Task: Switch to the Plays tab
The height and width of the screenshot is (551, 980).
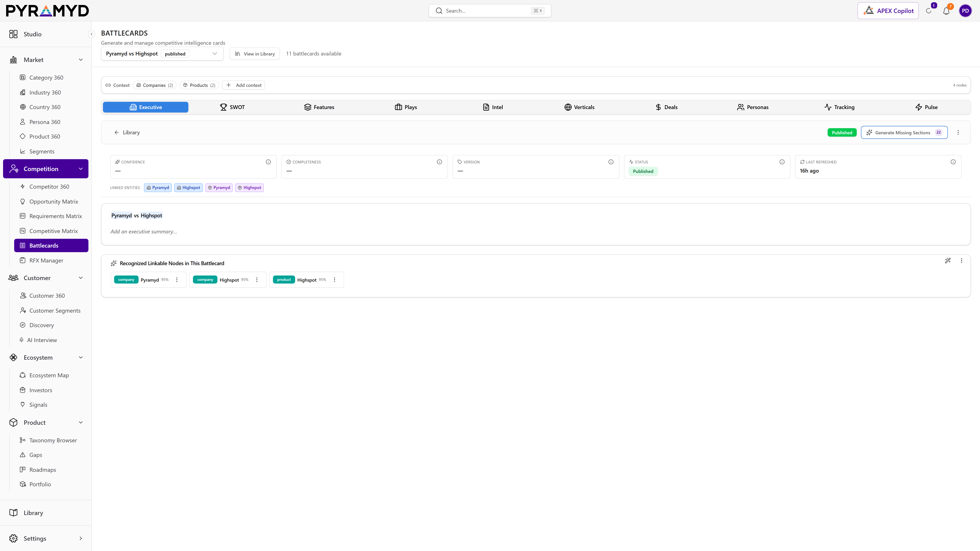Action: (406, 107)
